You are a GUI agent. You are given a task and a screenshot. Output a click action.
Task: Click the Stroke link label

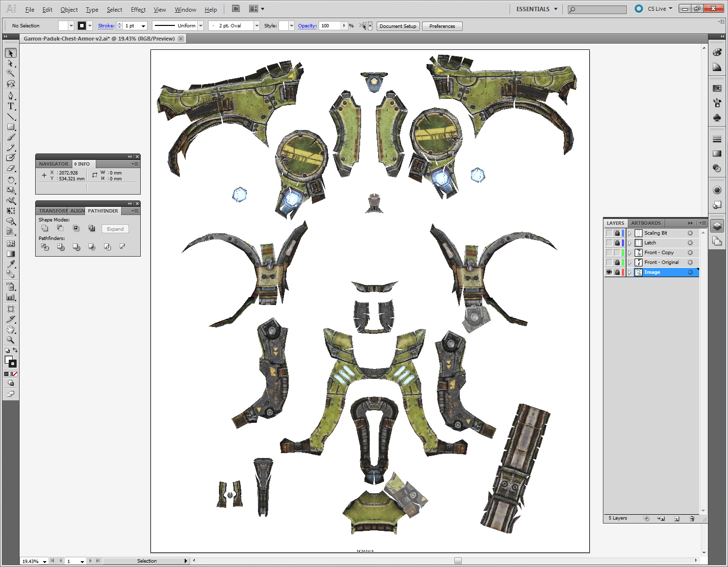coord(106,26)
